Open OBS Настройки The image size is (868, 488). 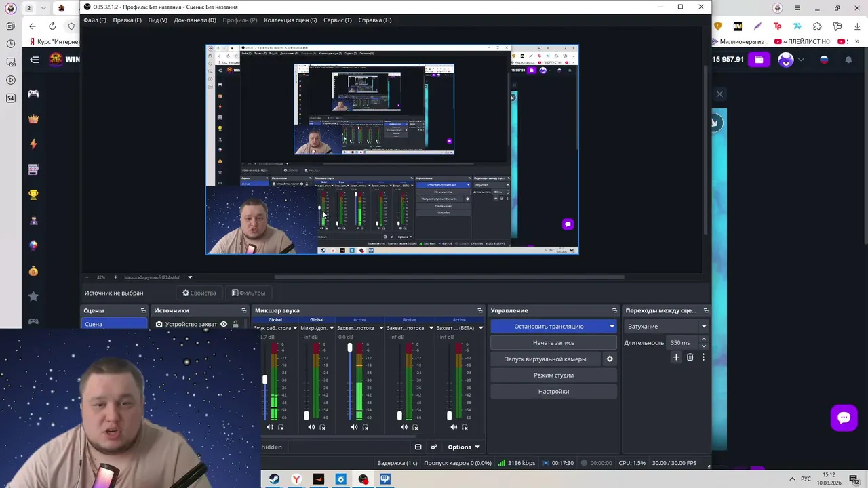click(x=553, y=392)
